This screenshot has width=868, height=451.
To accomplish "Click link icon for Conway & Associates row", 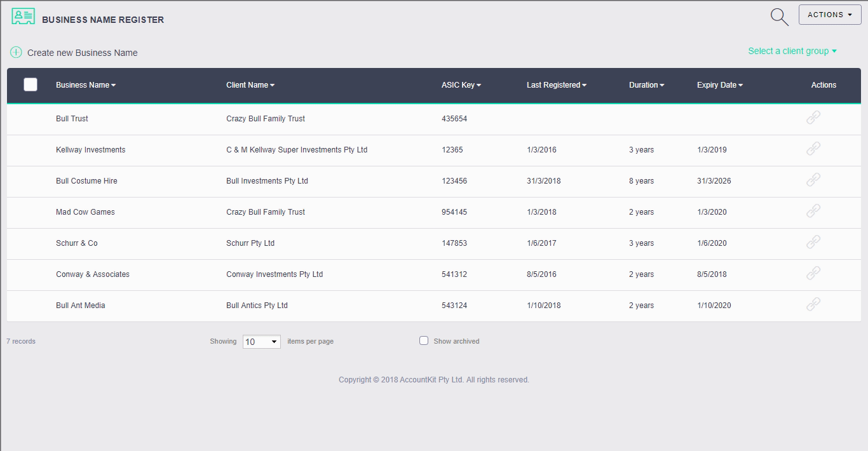I will [x=813, y=273].
